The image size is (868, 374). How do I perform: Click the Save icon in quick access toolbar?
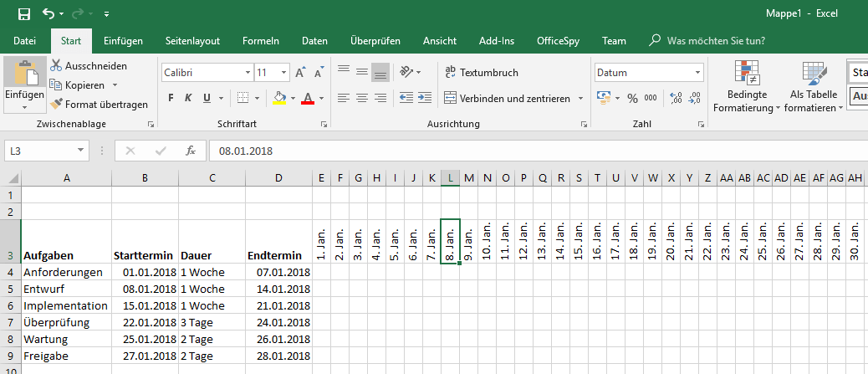(x=23, y=14)
